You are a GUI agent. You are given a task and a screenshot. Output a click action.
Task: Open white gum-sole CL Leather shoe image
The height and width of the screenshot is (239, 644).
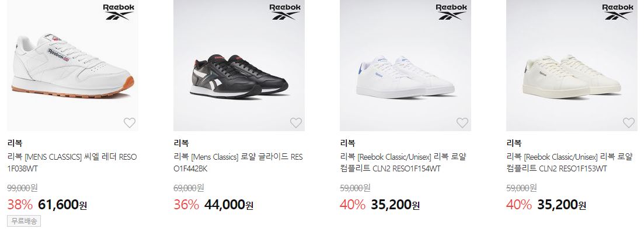73,66
